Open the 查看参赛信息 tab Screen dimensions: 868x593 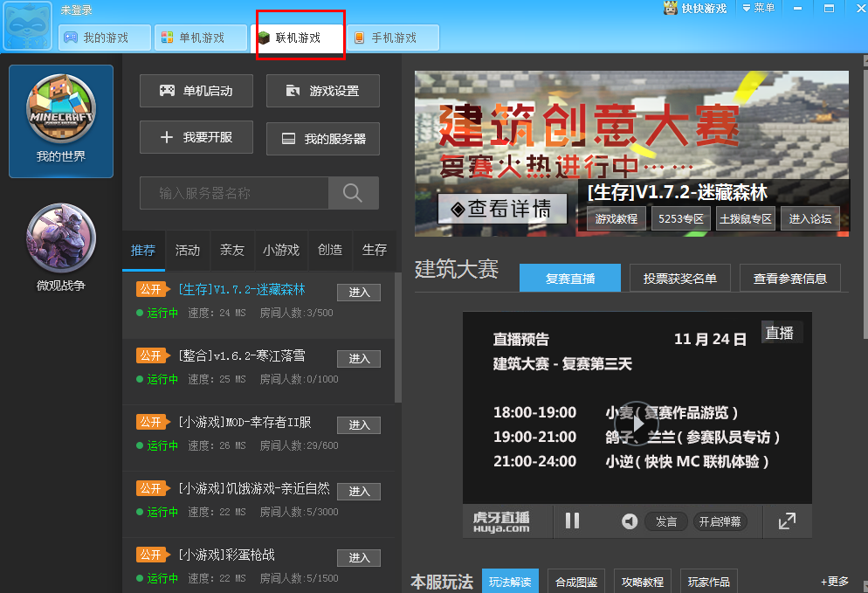point(790,278)
